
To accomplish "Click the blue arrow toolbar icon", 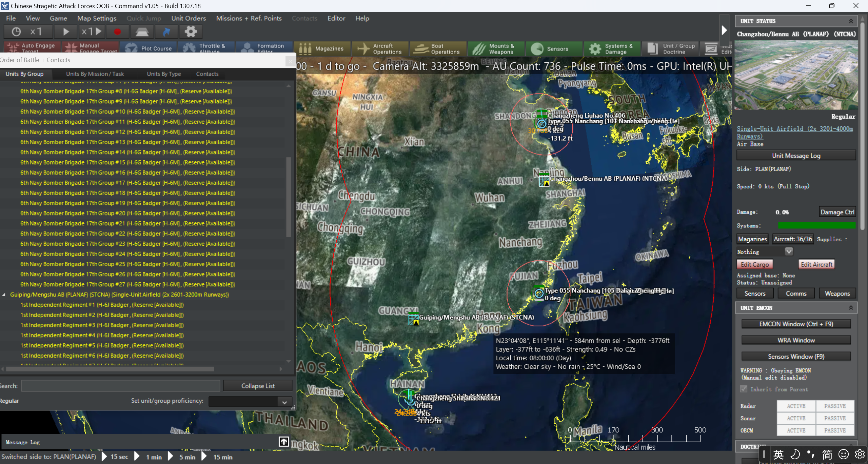I will pos(166,32).
